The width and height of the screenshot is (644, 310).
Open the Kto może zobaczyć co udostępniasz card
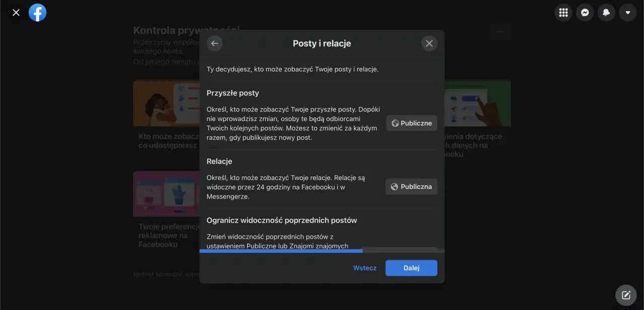(166, 116)
